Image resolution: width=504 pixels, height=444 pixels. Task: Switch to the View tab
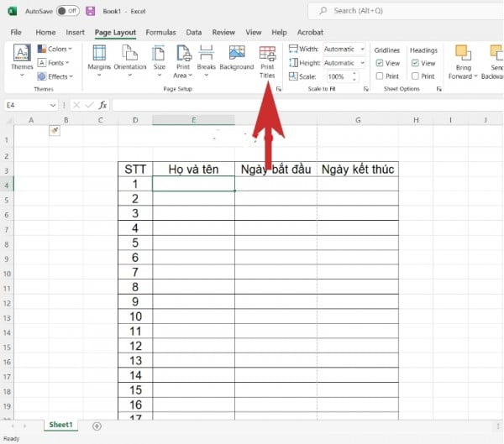click(x=254, y=33)
